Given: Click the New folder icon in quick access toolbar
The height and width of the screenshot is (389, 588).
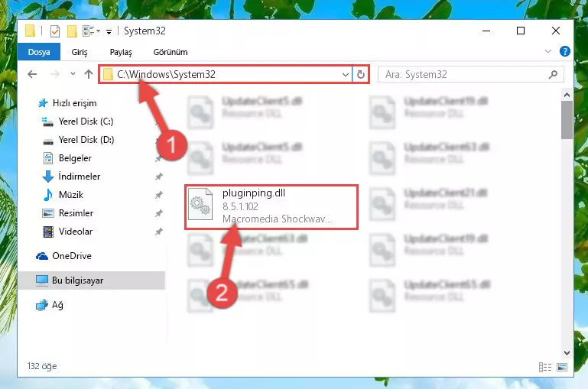Looking at the screenshot, I should [72, 31].
